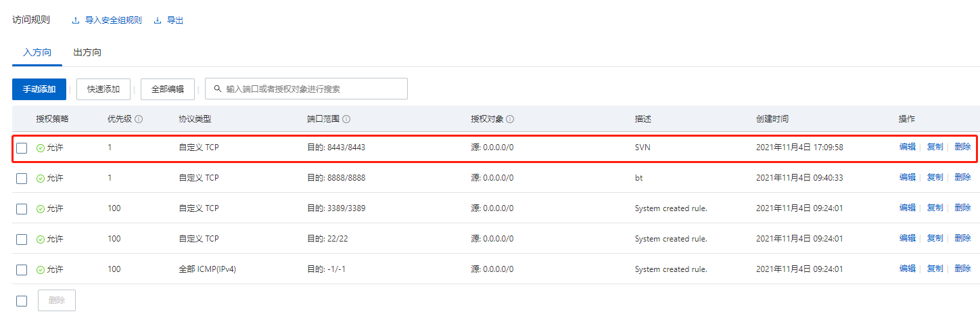The height and width of the screenshot is (318, 980).
Task: Click port cell 目的: 22/22
Action: coord(327,239)
